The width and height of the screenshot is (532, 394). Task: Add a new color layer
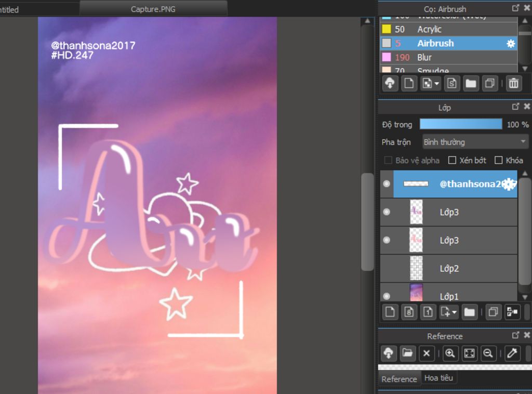(x=390, y=312)
